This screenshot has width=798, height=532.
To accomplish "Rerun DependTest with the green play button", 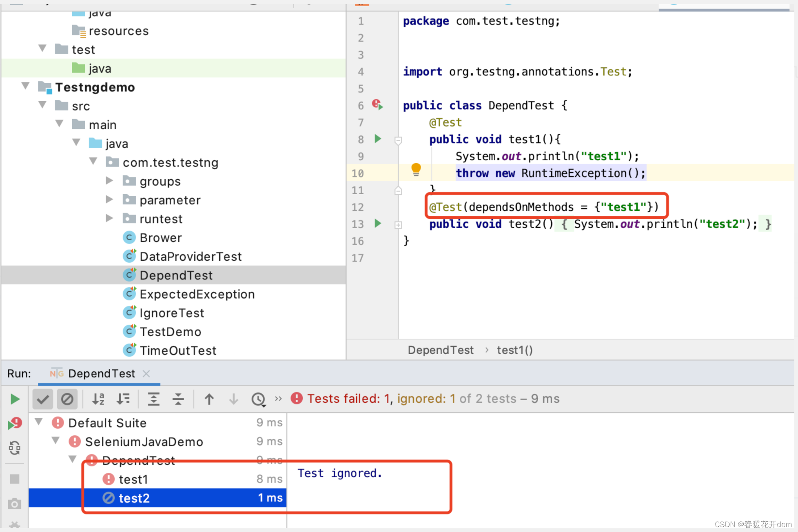I will pyautogui.click(x=15, y=399).
